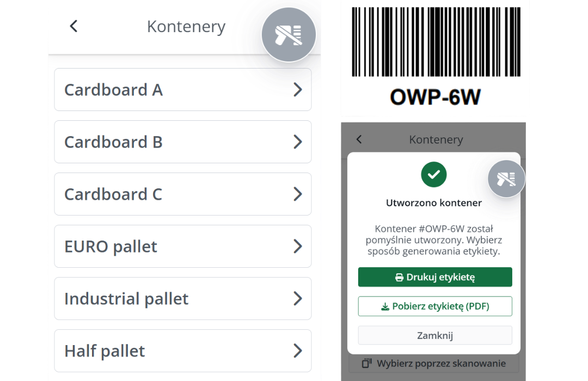
Task: Select Industrial pallet list item
Action: [182, 299]
